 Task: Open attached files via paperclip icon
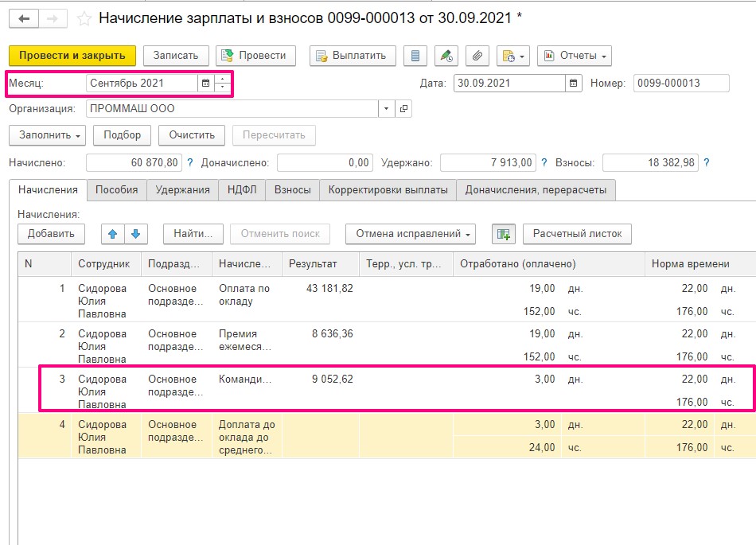477,56
